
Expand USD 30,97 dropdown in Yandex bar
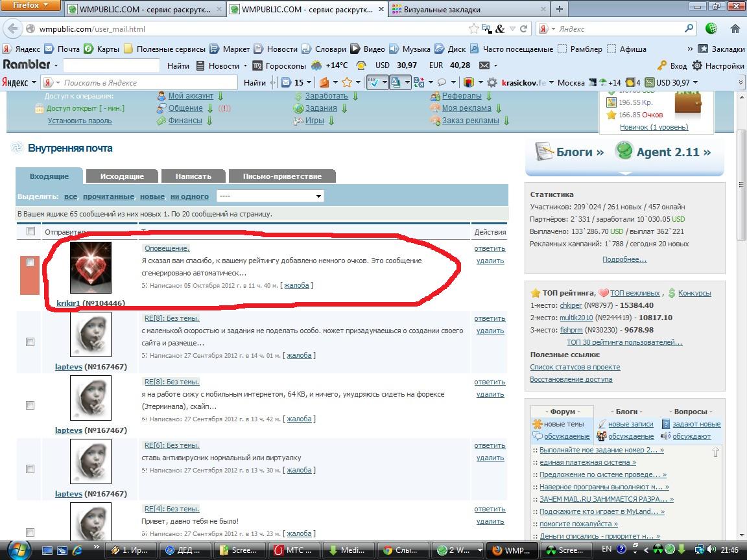pyautogui.click(x=695, y=83)
